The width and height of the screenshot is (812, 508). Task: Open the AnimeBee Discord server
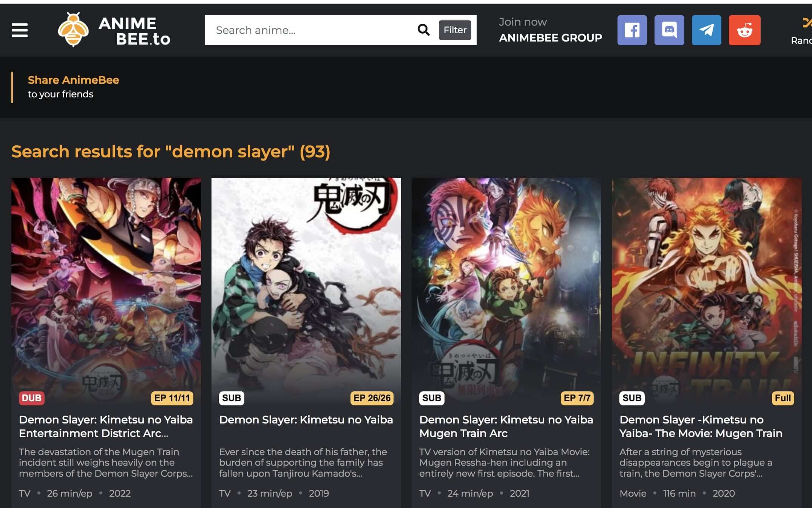point(669,30)
